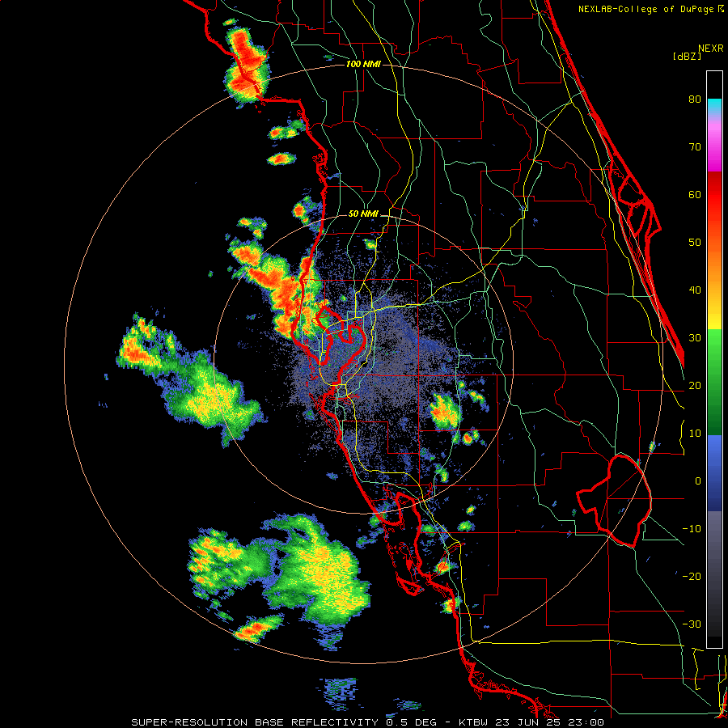Select the -20 dBZ scale value

coord(692,576)
